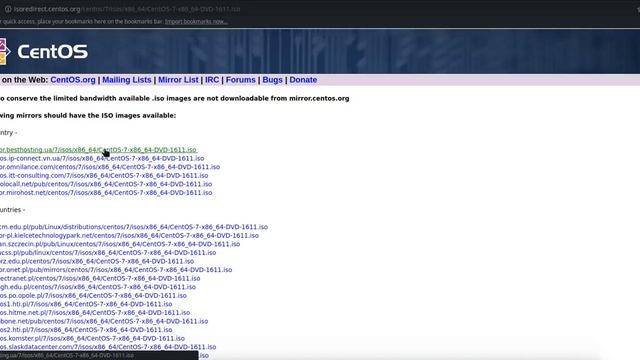Open the bone.net mirror ISO link

[x=104, y=321]
